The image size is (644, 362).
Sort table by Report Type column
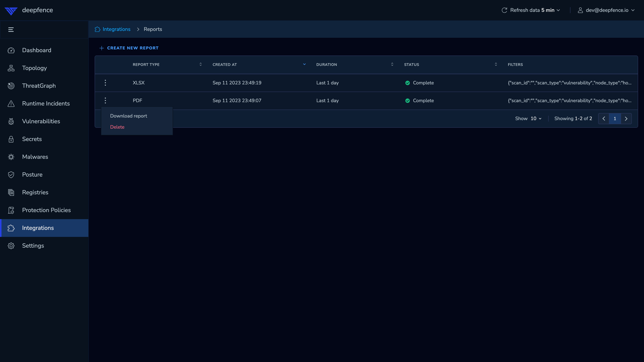tap(201, 64)
